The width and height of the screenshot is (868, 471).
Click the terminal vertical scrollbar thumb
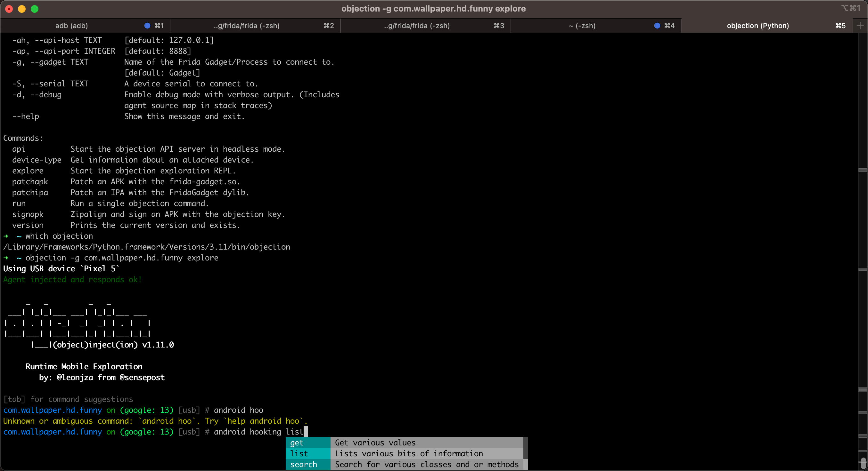pyautogui.click(x=863, y=463)
